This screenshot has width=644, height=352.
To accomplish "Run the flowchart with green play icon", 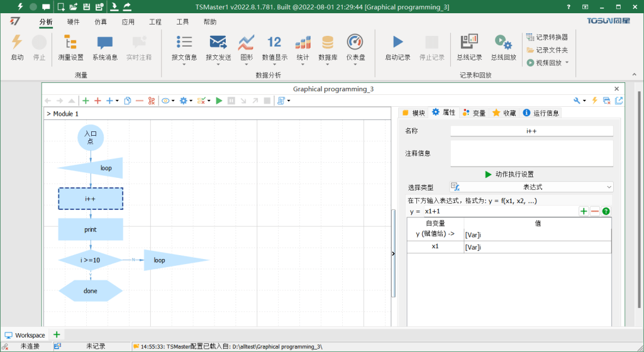I will pos(219,101).
